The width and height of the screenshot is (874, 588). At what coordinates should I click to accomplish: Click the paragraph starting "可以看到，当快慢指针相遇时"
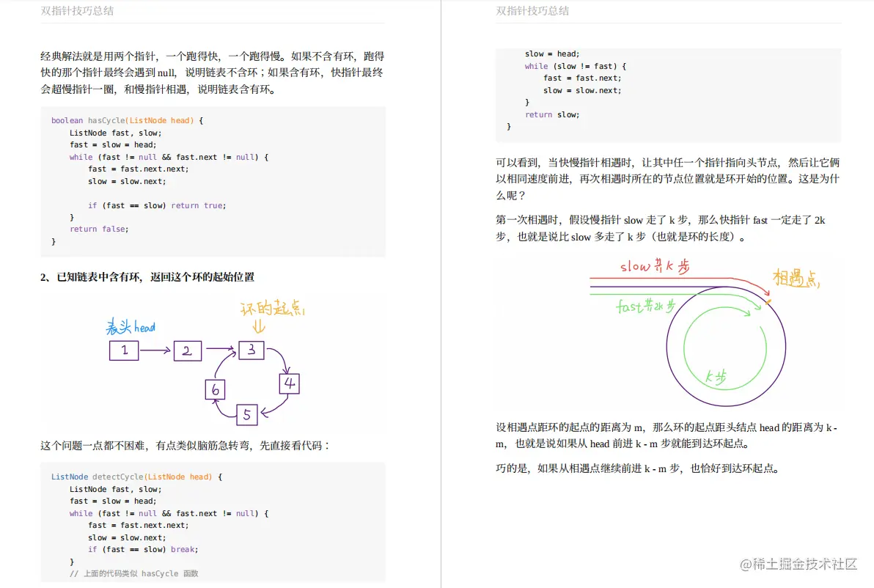coord(668,179)
